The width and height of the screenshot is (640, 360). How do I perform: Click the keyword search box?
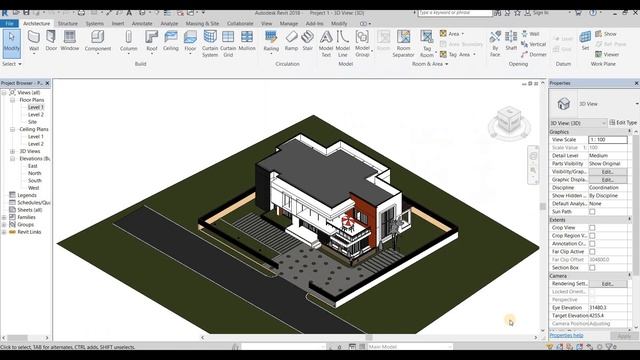pos(455,13)
